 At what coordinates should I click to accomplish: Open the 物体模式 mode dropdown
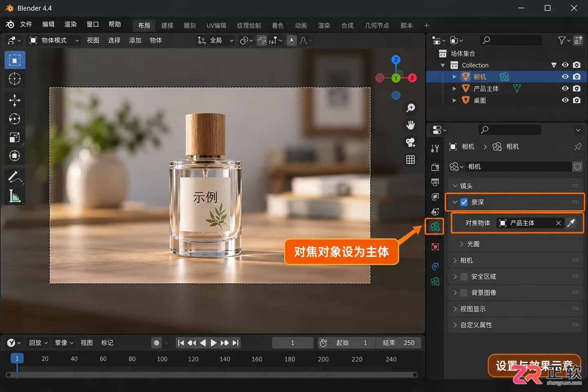pos(54,40)
